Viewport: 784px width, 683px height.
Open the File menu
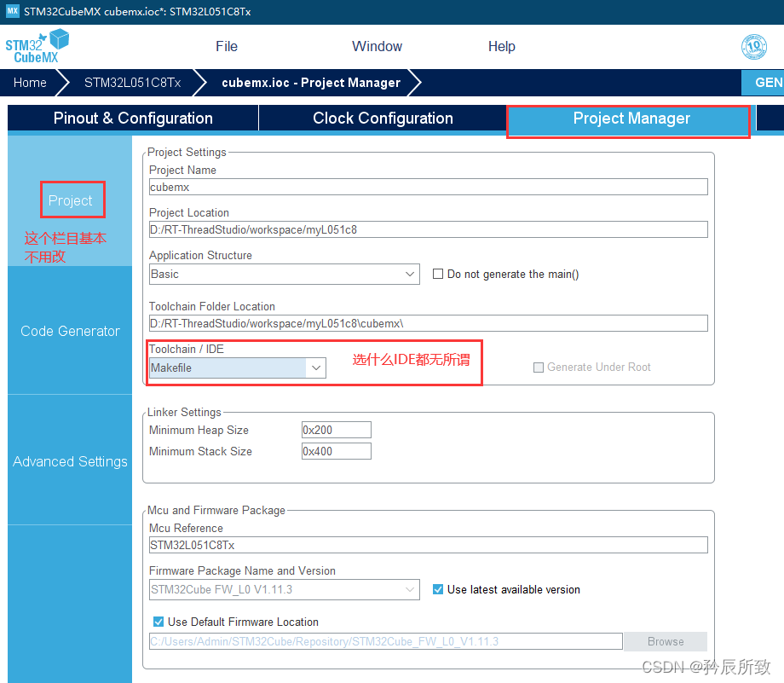(227, 47)
